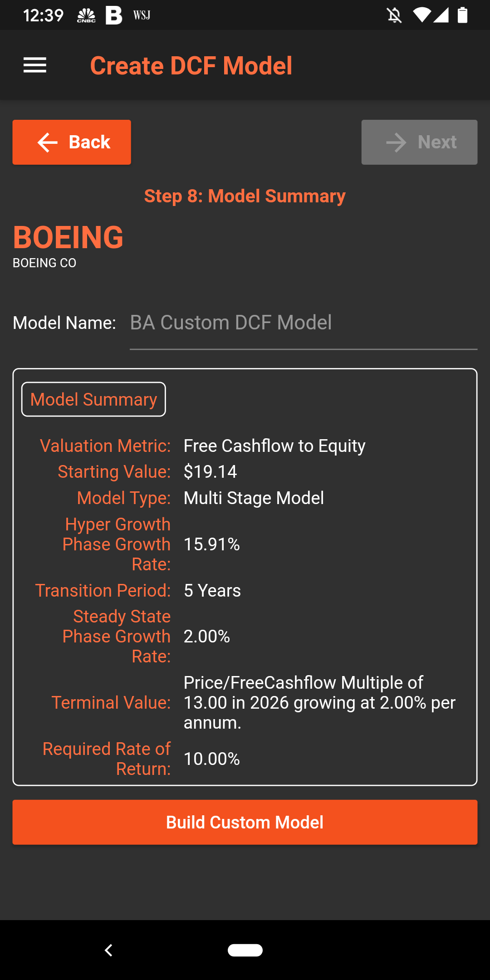Viewport: 490px width, 980px height.
Task: Tap the cellular signal status icon
Action: 441,15
